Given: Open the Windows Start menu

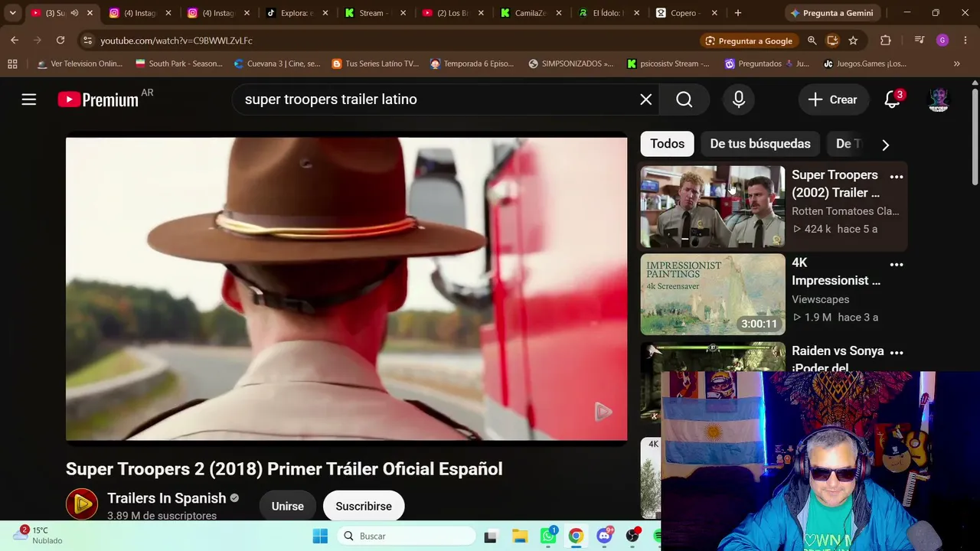Looking at the screenshot, I should [x=320, y=536].
